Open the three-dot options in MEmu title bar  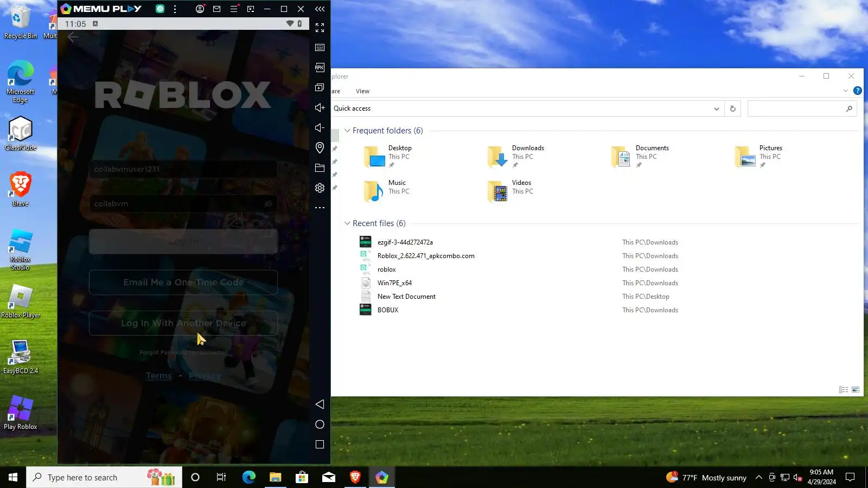point(175,9)
